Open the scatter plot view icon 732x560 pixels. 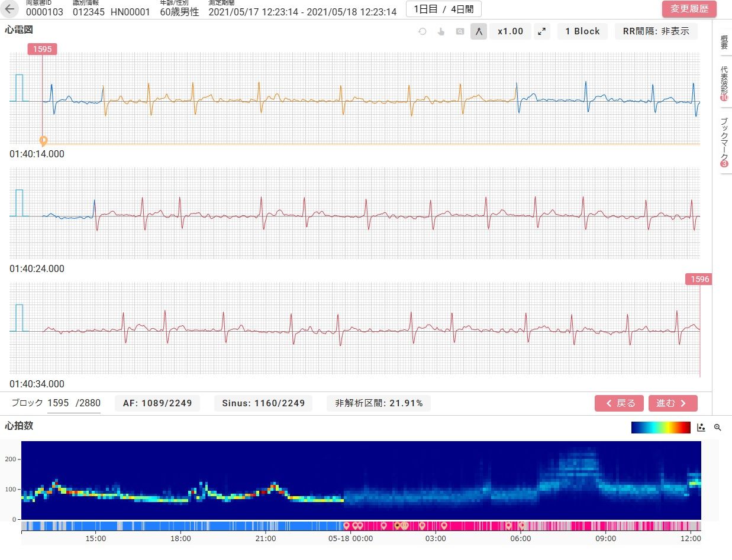pyautogui.click(x=701, y=427)
